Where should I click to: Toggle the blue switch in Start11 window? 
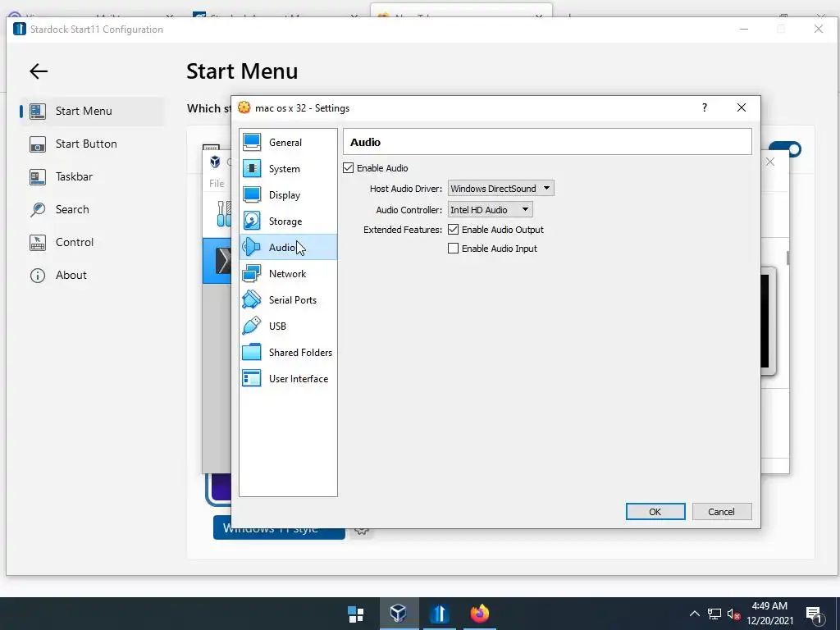786,149
